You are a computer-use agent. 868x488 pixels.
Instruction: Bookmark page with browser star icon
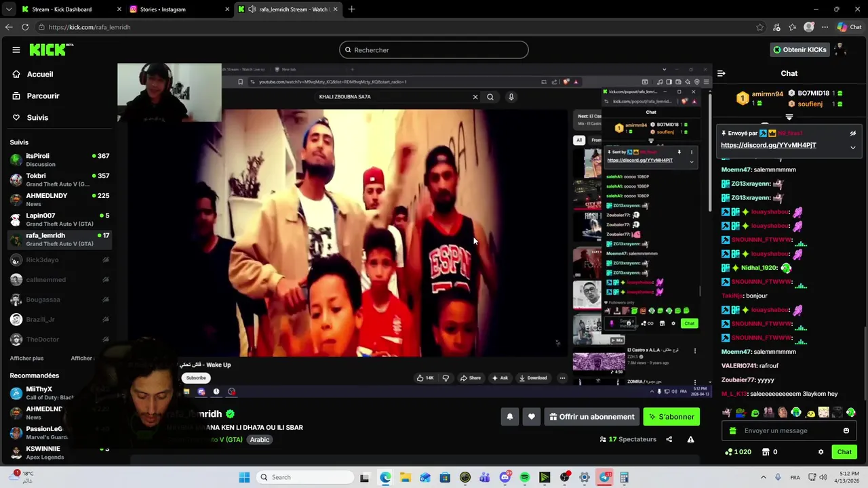click(x=759, y=27)
